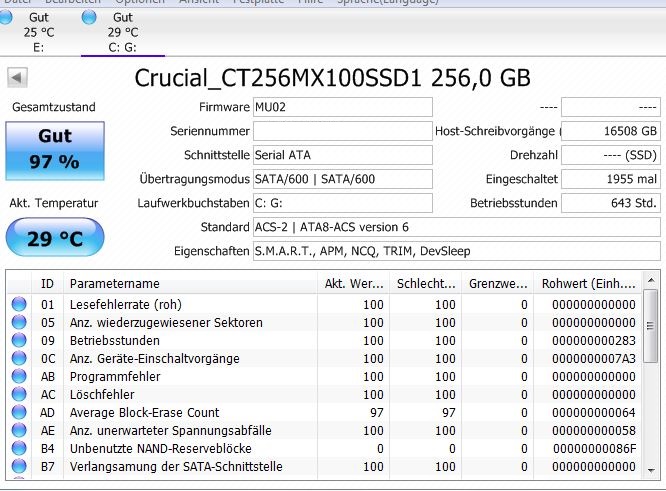Click the Rohwert column header
Viewport: 666px width, 491px height.
pos(588,283)
